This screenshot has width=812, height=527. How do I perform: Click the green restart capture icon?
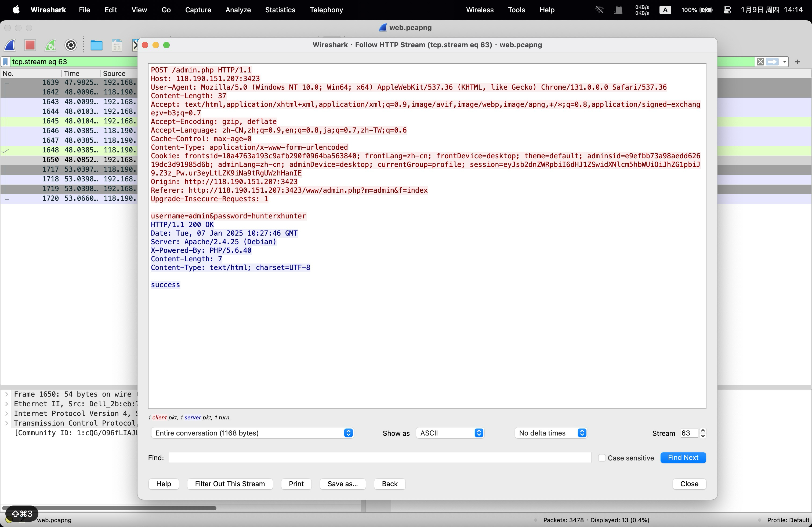coord(50,45)
